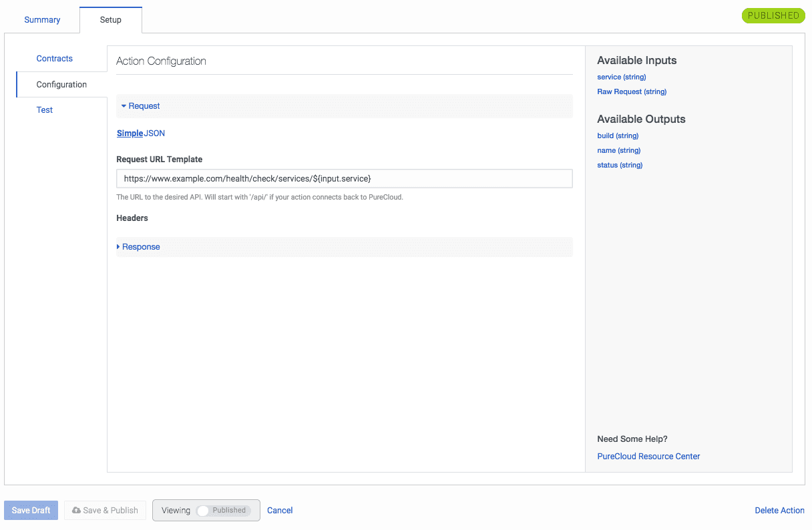Select the Configuration sidebar item
The image size is (812, 530).
tap(61, 84)
